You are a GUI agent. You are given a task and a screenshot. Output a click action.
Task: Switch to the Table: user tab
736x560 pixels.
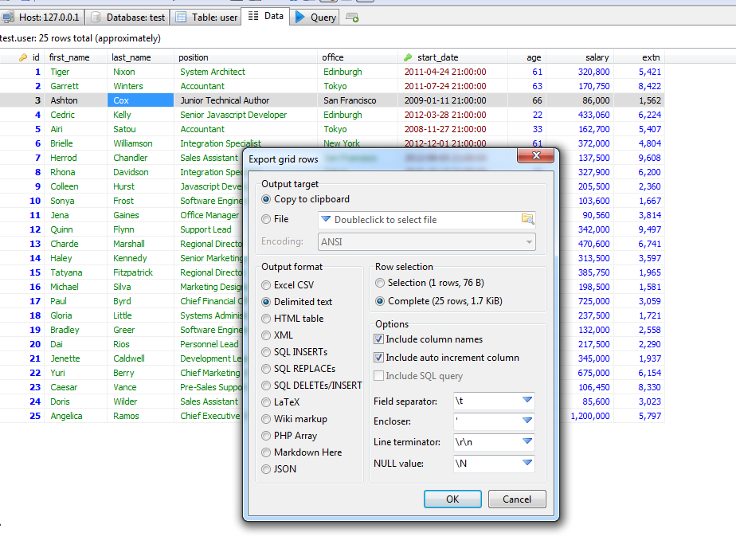pyautogui.click(x=206, y=18)
